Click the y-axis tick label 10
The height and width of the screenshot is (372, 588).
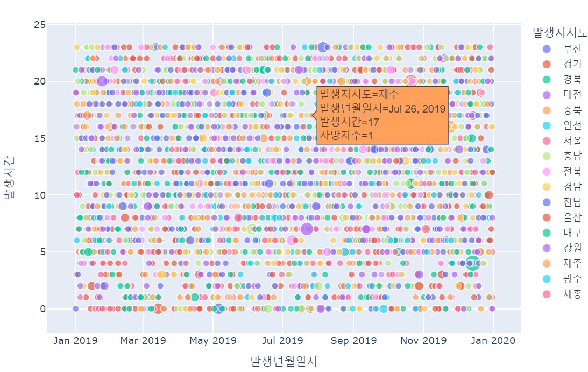click(40, 195)
